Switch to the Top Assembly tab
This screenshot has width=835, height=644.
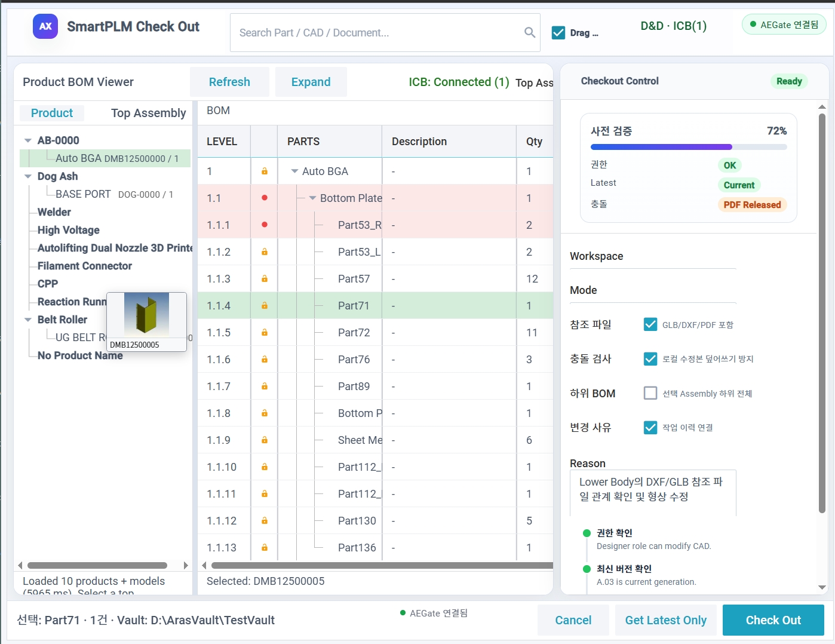point(149,113)
